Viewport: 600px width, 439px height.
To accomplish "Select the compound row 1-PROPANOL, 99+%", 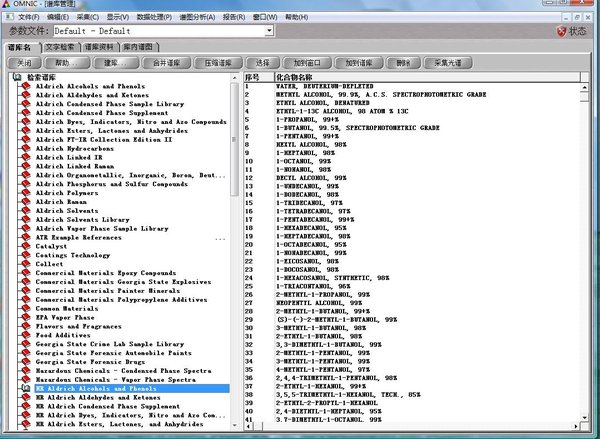I will (x=412, y=119).
